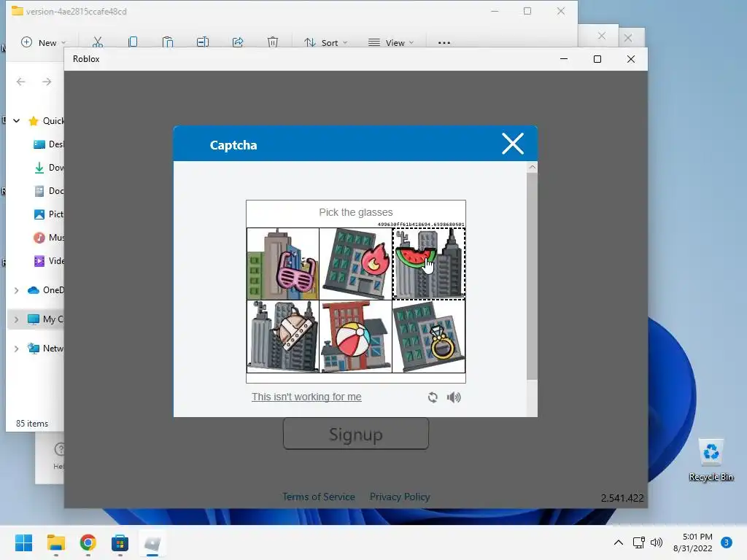Expand My Computer tree node
747x560 pixels.
pyautogui.click(x=17, y=319)
